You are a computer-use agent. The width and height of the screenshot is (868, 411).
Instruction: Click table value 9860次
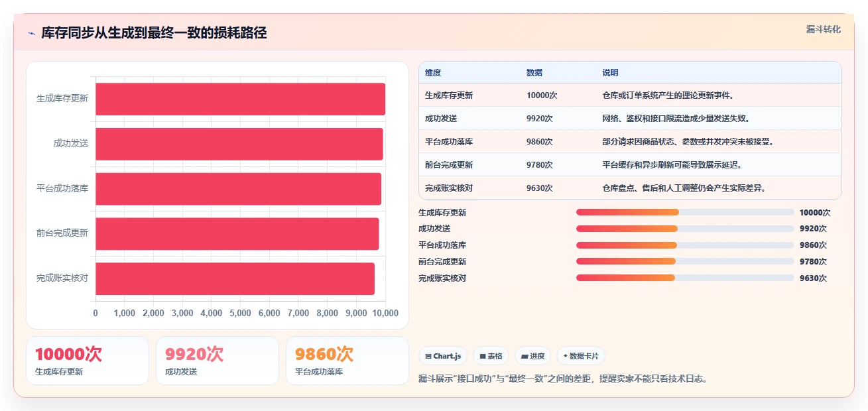pyautogui.click(x=540, y=141)
